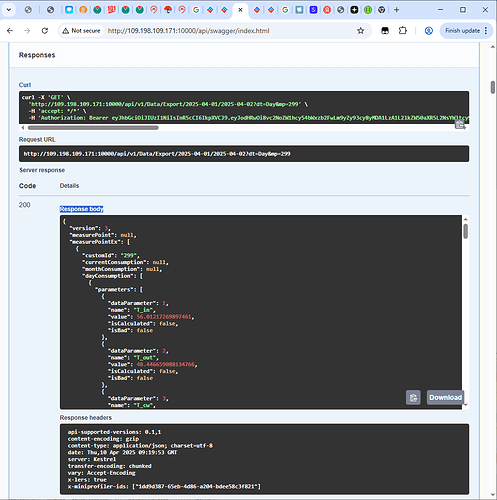Screen dimensions: 497x500
Task: Expand the tab search dropdown arrow
Action: coord(9,10)
